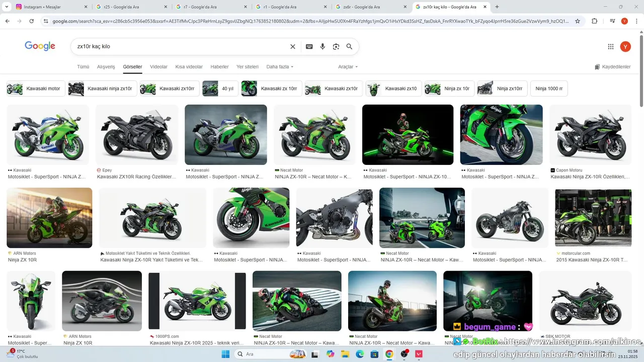
Task: Switch to 'r25 - Google'da Ara' tab
Action: 132,7
